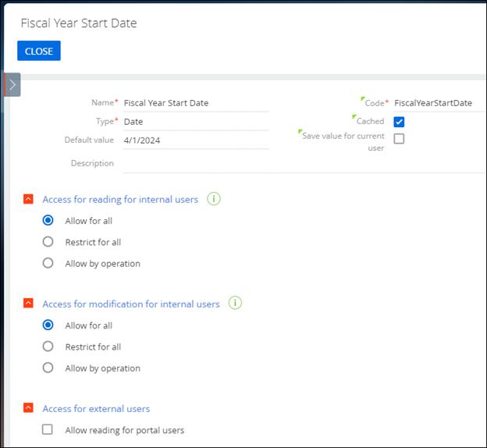Expand the left side panel arrow
Viewport: 487px width, 448px height.
tap(12, 84)
